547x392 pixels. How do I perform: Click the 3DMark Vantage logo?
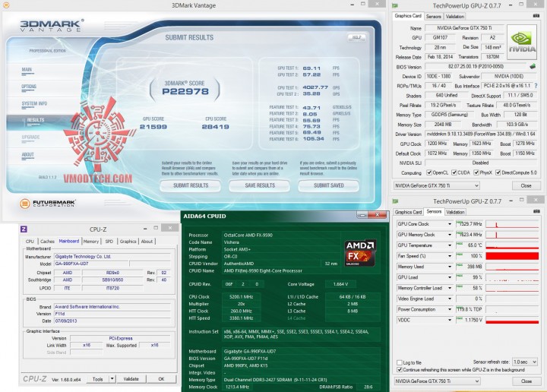click(52, 26)
